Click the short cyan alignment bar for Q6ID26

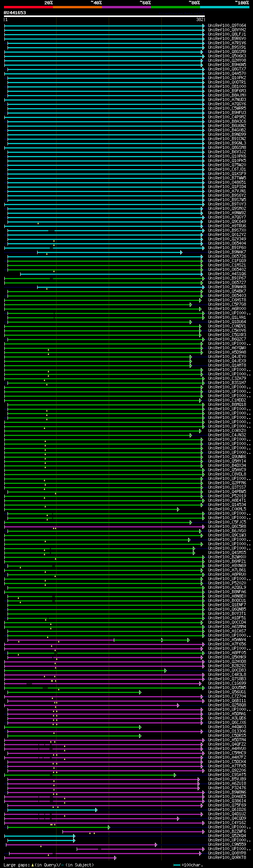(52, 810)
